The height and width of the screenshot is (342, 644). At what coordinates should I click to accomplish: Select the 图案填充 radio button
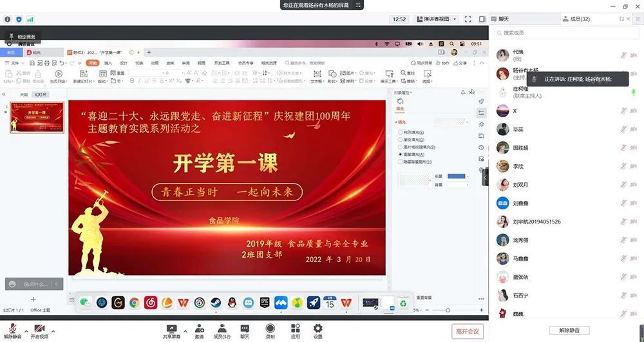[x=401, y=155]
